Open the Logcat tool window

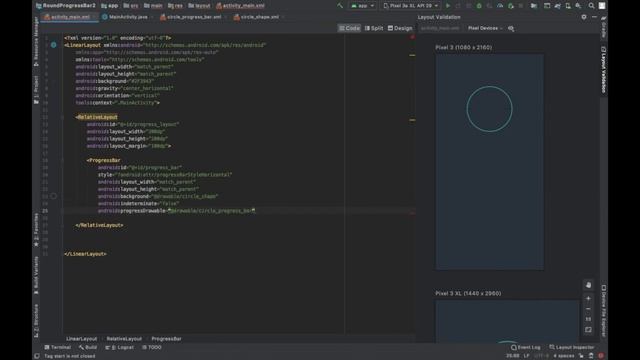[120, 347]
